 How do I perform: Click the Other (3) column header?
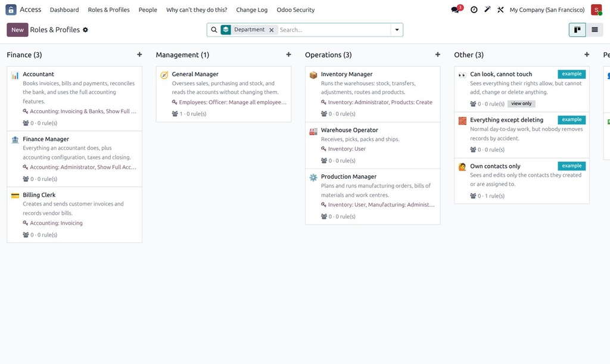point(469,55)
